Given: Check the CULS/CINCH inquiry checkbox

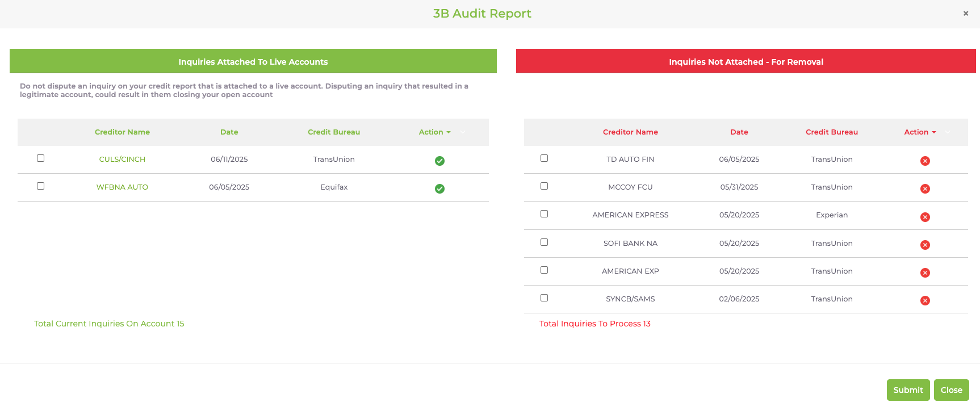Looking at the screenshot, I should 40,158.
